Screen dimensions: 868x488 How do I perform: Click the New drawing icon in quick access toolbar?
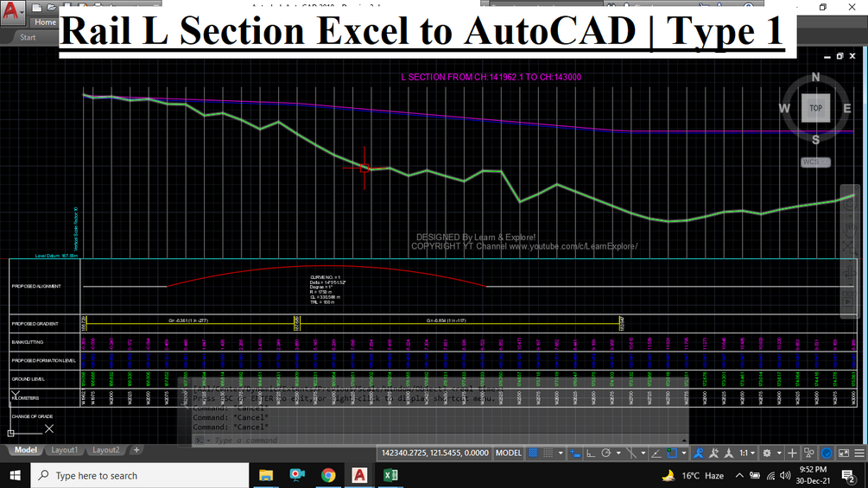(x=36, y=7)
